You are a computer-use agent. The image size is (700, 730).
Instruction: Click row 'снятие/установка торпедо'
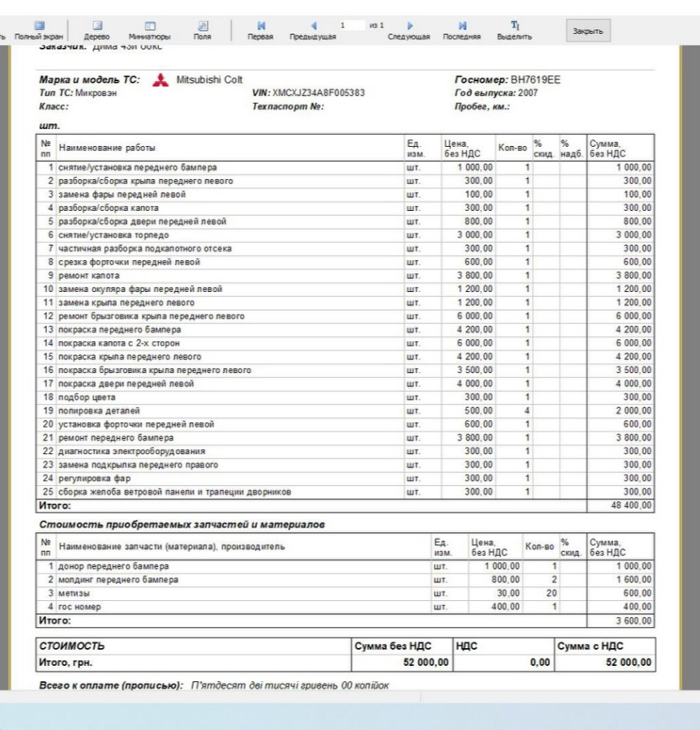click(x=345, y=234)
